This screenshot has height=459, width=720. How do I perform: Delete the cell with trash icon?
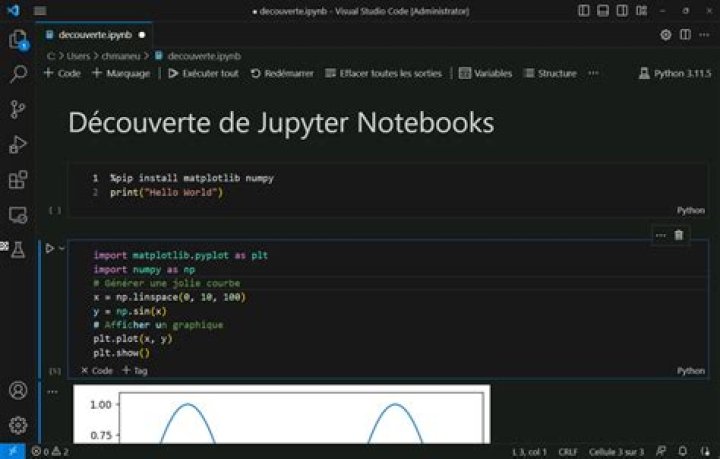(x=679, y=235)
